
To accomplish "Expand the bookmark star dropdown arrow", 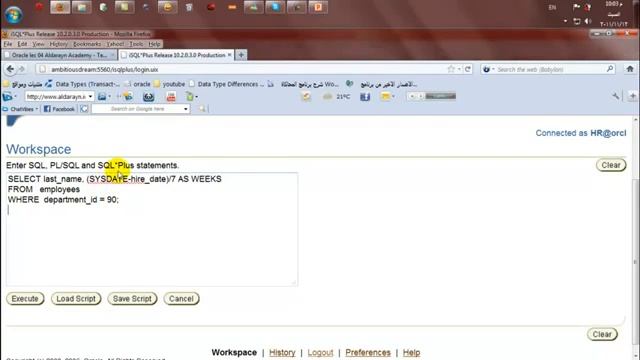I will 459,69.
